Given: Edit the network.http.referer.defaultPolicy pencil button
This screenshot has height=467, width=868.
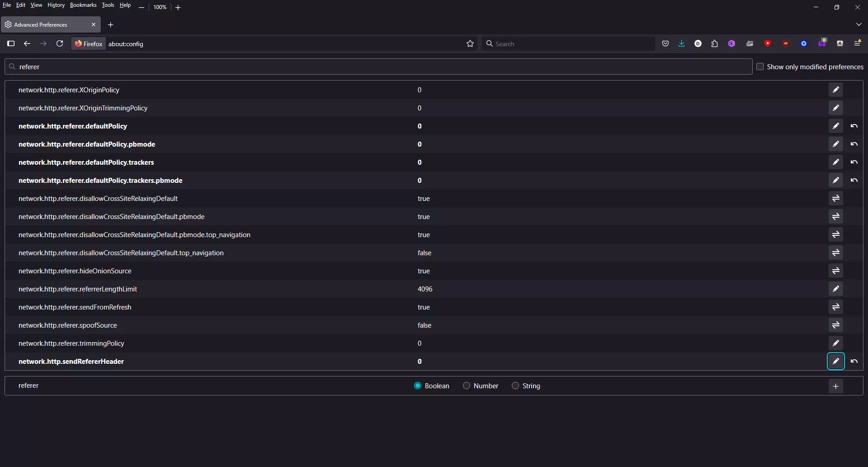Looking at the screenshot, I should point(835,126).
